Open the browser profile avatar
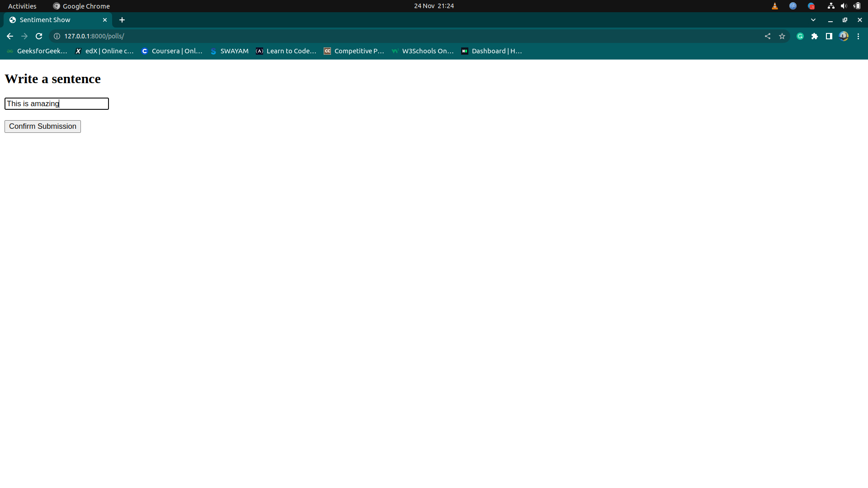Image resolution: width=868 pixels, height=488 pixels. 844,36
